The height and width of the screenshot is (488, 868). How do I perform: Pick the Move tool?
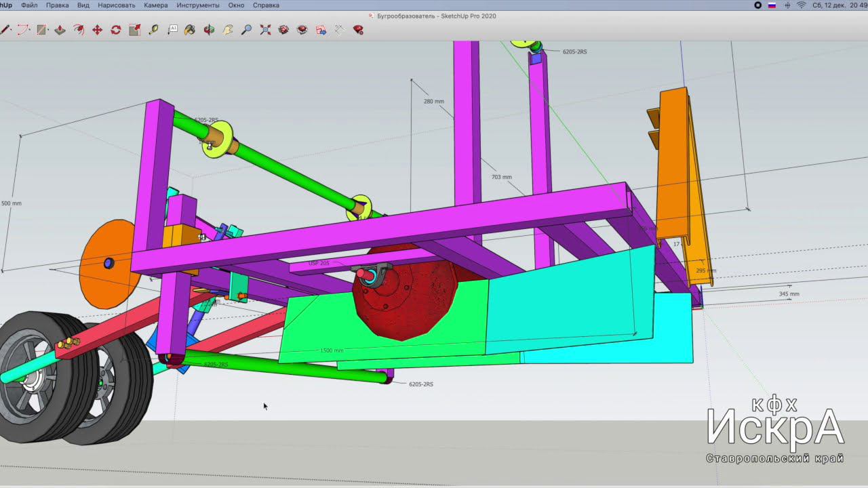click(x=97, y=30)
